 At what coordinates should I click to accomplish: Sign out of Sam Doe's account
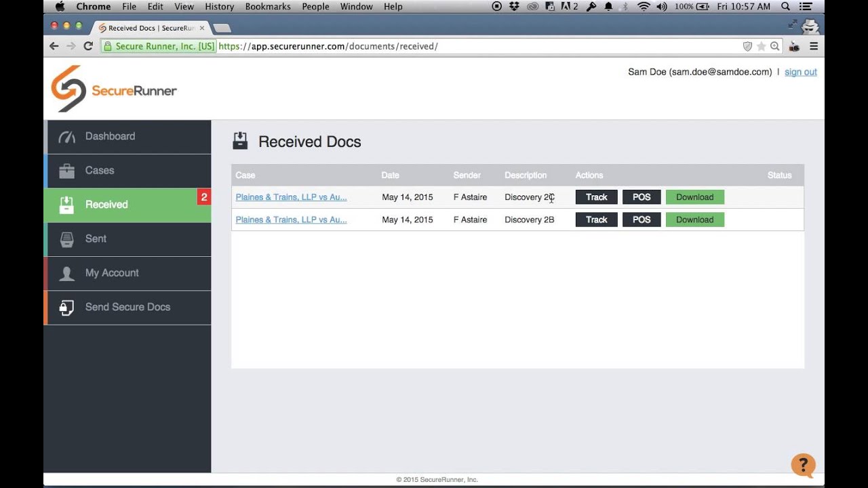point(800,72)
